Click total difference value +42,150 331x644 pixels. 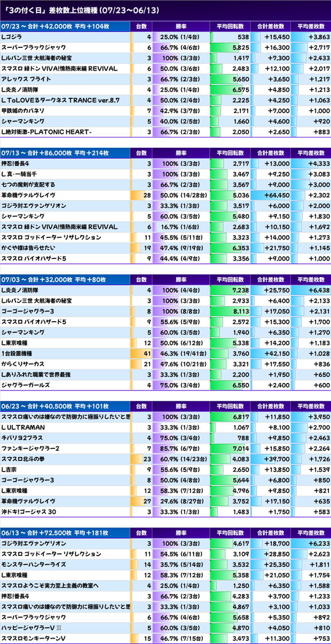coord(276,353)
